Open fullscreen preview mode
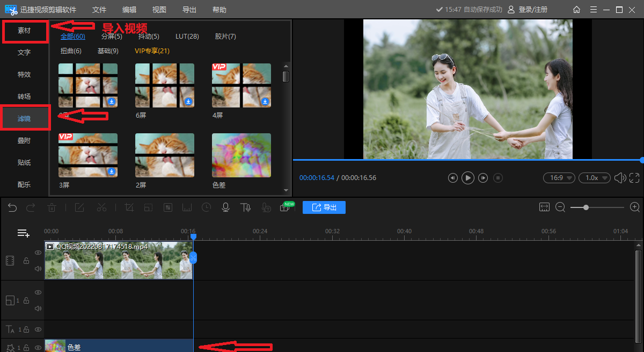Screen dimensions: 644x352 tap(634, 178)
